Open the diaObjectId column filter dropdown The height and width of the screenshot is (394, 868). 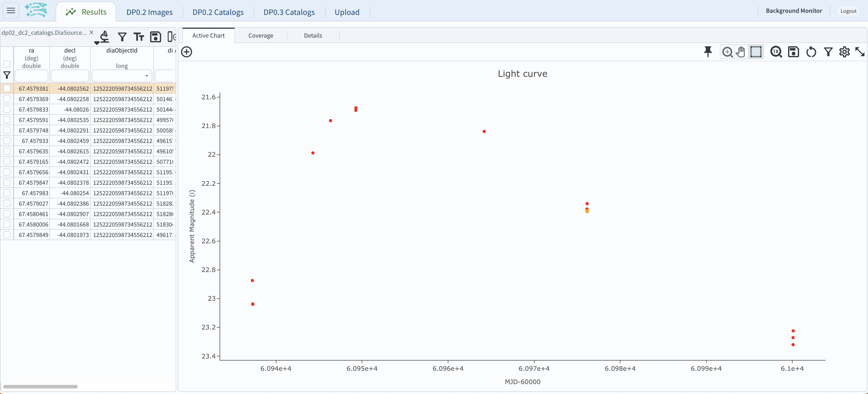(147, 76)
